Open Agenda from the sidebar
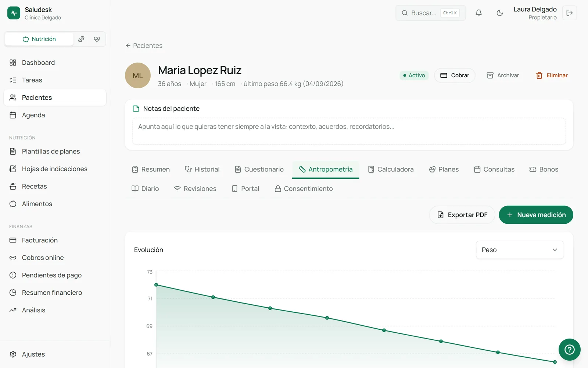The width and height of the screenshot is (588, 368). click(x=55, y=115)
